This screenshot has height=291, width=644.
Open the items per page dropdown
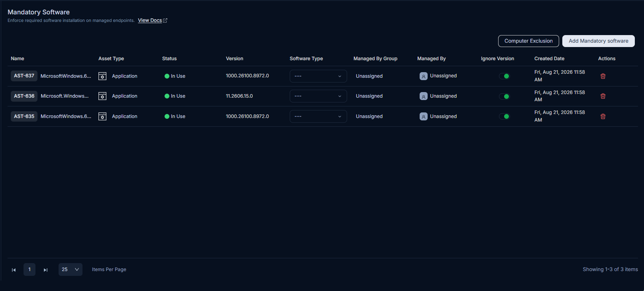click(x=71, y=269)
